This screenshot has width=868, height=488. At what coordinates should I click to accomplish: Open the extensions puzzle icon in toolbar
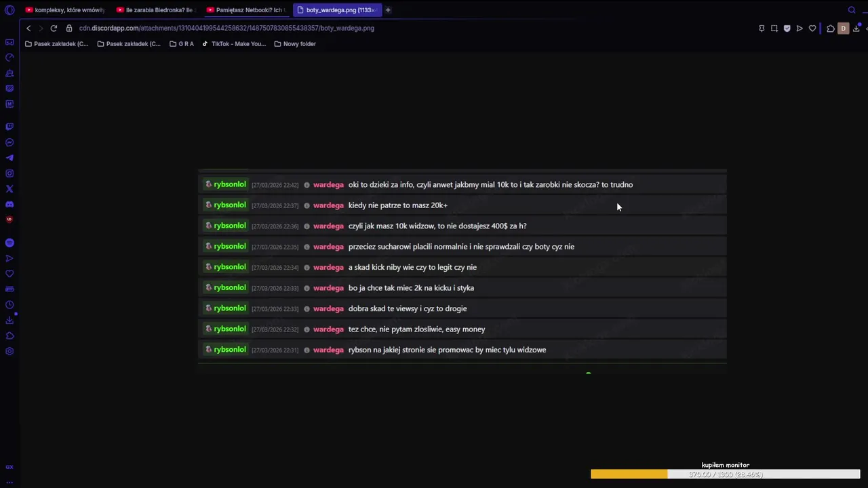831,28
